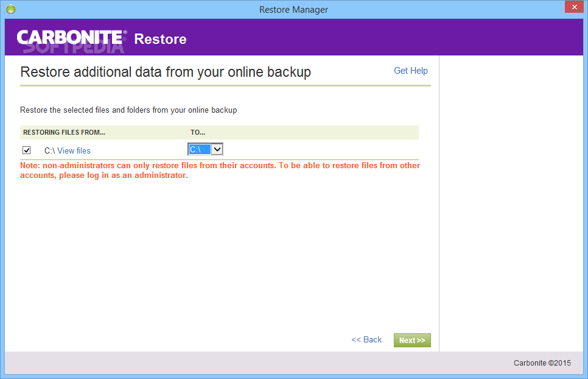Click the orange non-administrators note text
This screenshot has height=379, width=588.
(x=220, y=171)
